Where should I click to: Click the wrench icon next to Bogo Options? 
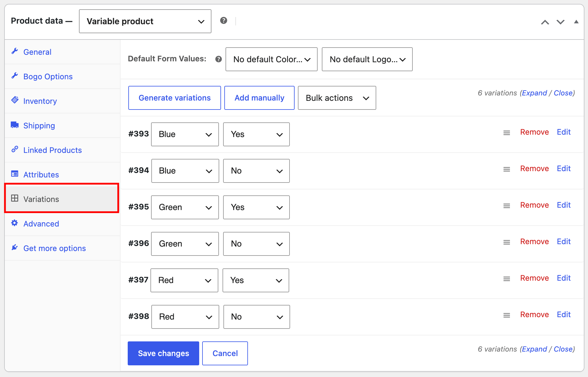click(x=15, y=76)
